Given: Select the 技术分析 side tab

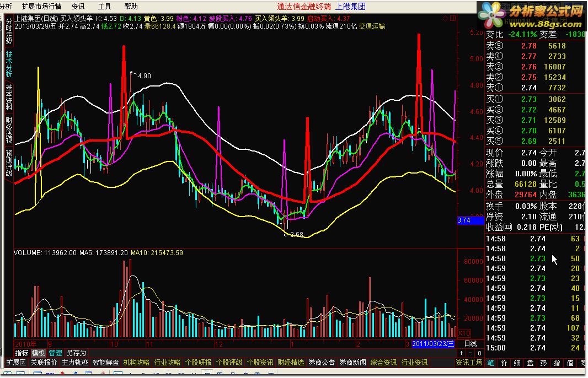Looking at the screenshot, I should (9, 64).
